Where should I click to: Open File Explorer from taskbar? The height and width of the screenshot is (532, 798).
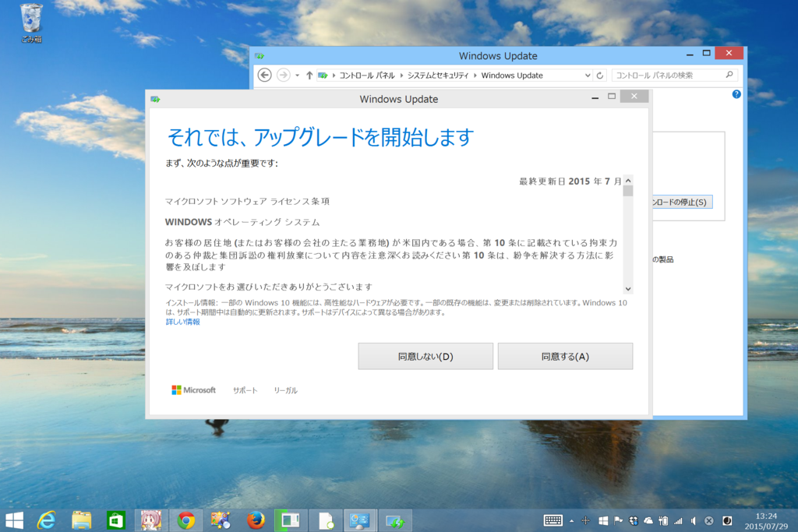(x=81, y=520)
